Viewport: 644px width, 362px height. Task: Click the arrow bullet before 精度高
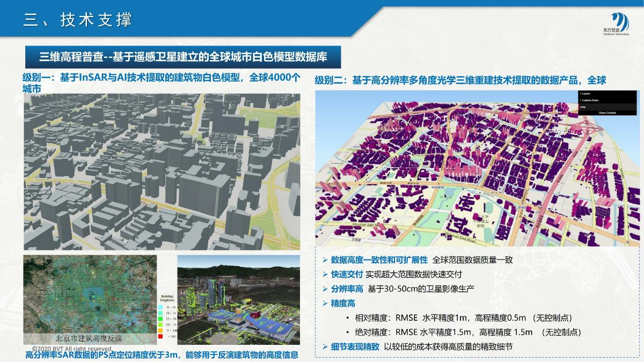click(x=324, y=303)
